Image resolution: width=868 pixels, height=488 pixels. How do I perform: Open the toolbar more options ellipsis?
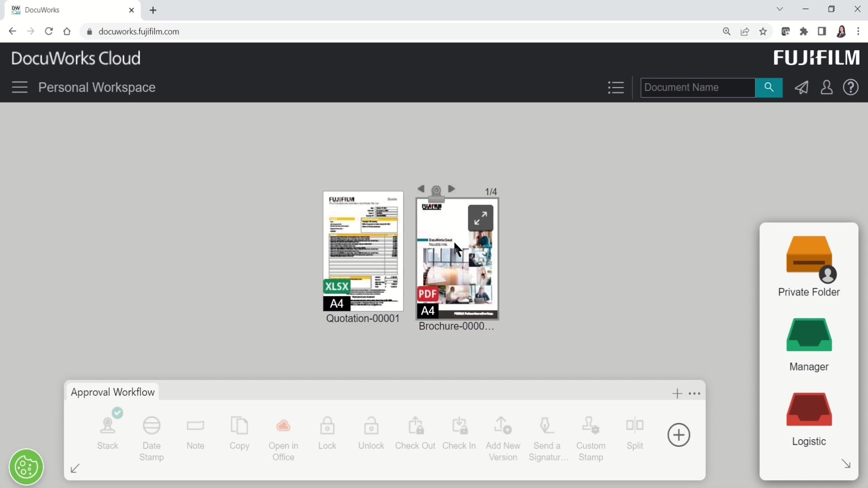[694, 394]
